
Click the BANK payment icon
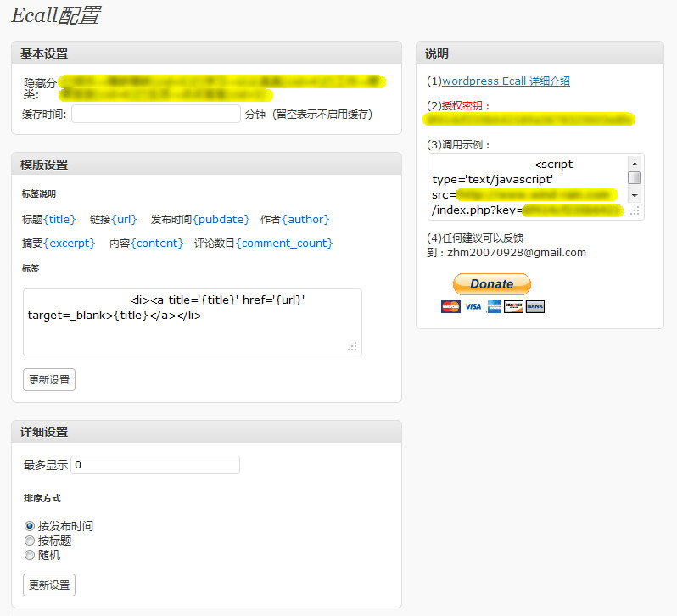point(534,306)
